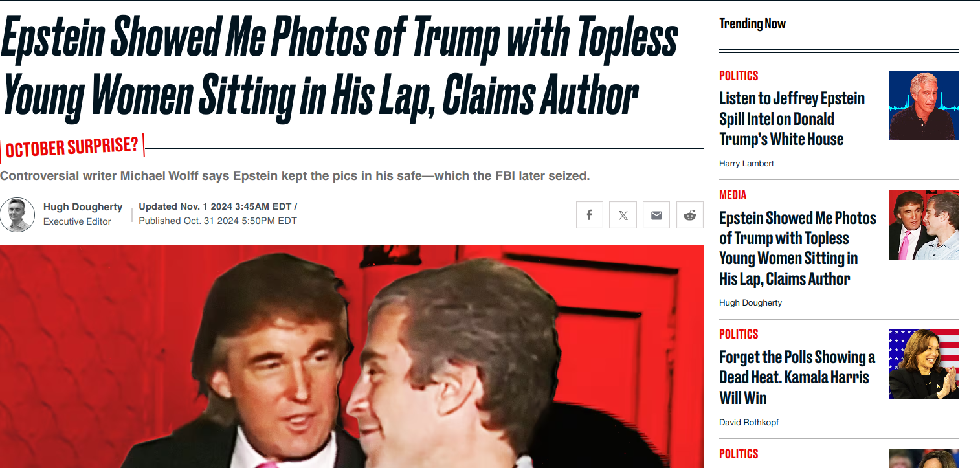Image resolution: width=980 pixels, height=468 pixels.
Task: Select the POLITICS tag above Kamala Harris story
Action: tap(739, 334)
